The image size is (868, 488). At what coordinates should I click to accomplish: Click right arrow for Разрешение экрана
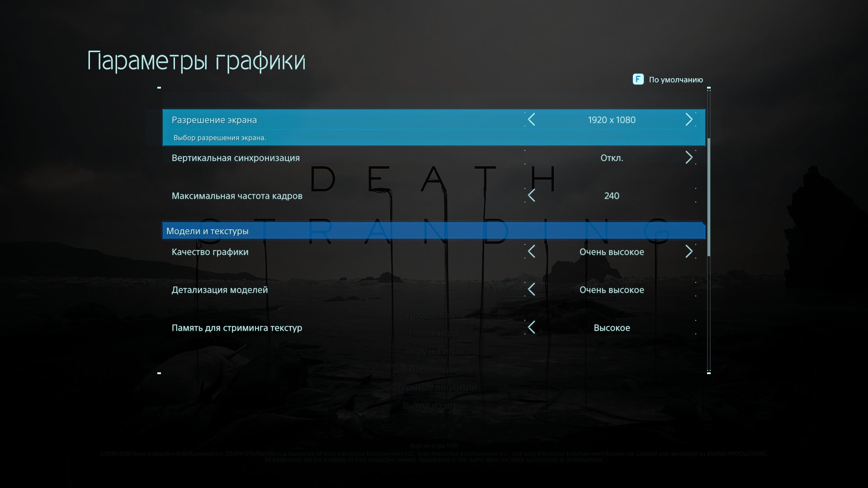point(689,120)
